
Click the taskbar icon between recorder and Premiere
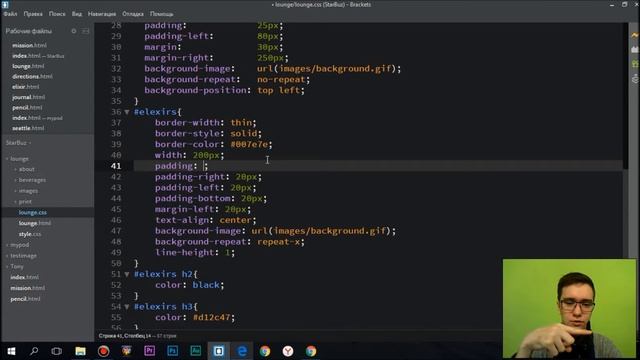pyautogui.click(x=127, y=351)
